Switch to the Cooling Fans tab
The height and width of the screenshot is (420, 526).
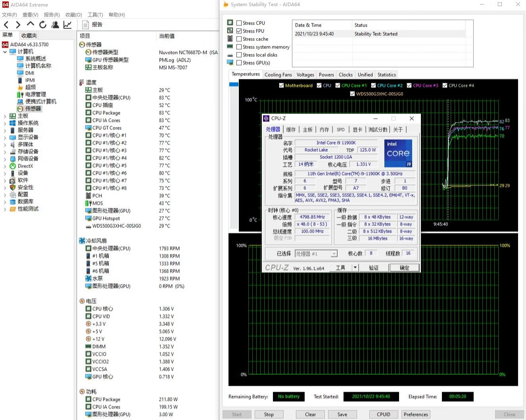click(x=278, y=75)
